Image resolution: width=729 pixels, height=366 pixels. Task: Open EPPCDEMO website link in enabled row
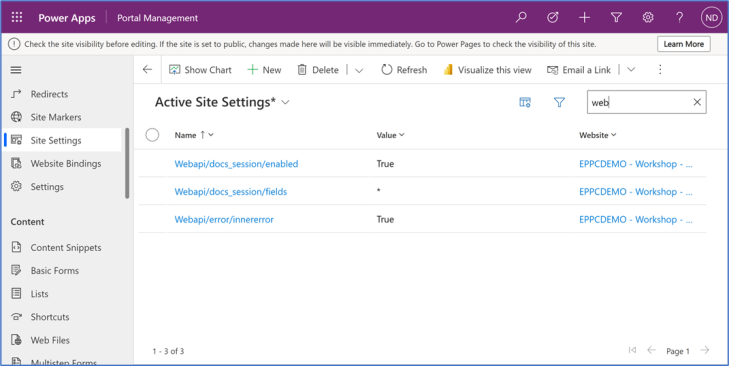click(x=636, y=164)
